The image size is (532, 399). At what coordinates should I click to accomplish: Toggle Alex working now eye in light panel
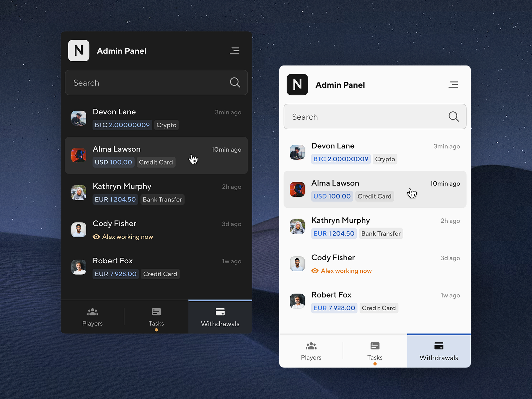(315, 271)
